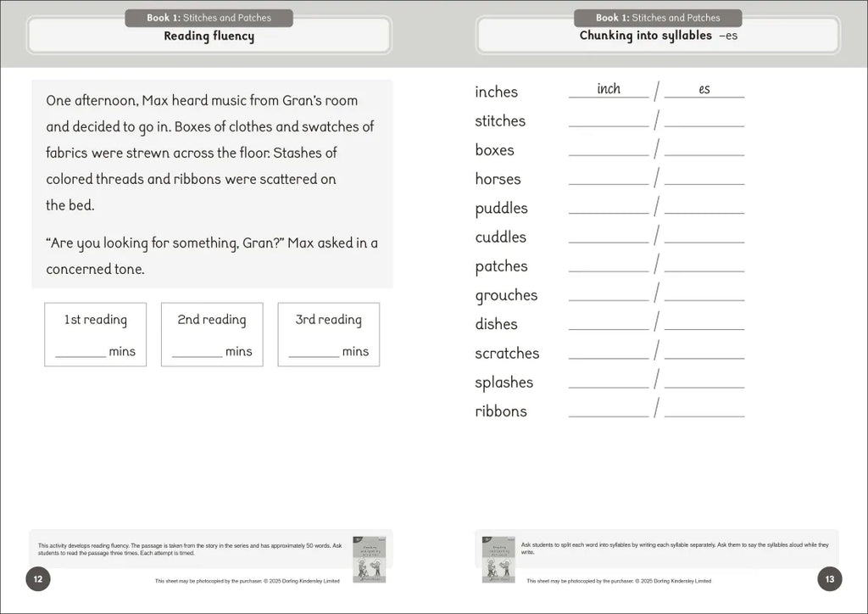
Task: Click the blank line under '3rd reading'
Action: click(314, 354)
